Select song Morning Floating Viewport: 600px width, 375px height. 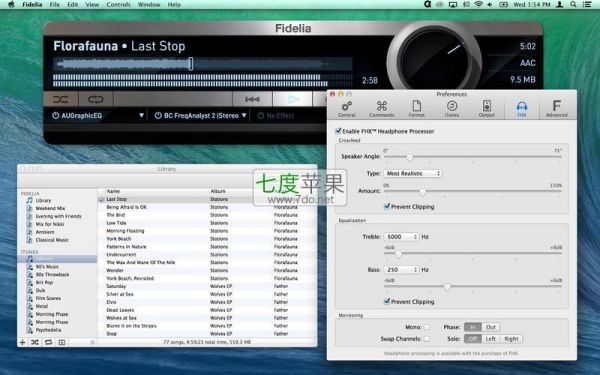click(125, 231)
